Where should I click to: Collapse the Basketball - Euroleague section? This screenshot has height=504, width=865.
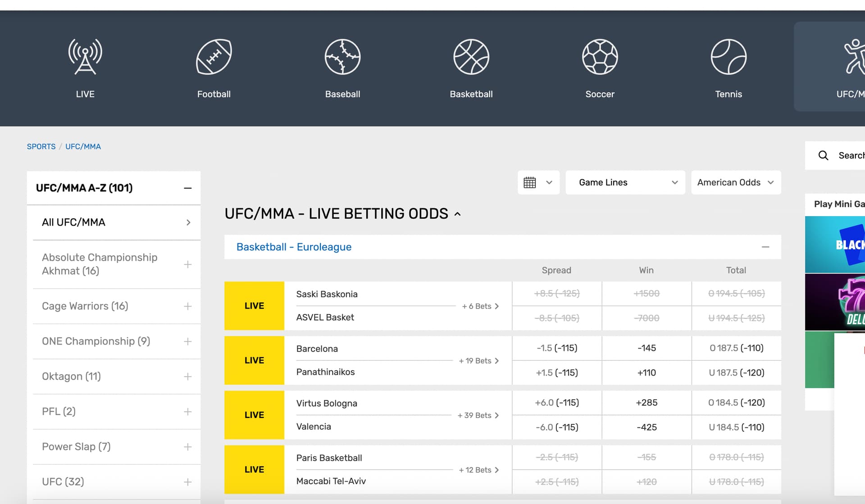[765, 247]
